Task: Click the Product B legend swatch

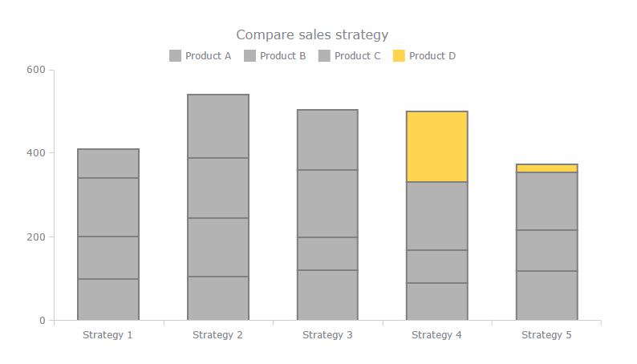Action: click(250, 56)
